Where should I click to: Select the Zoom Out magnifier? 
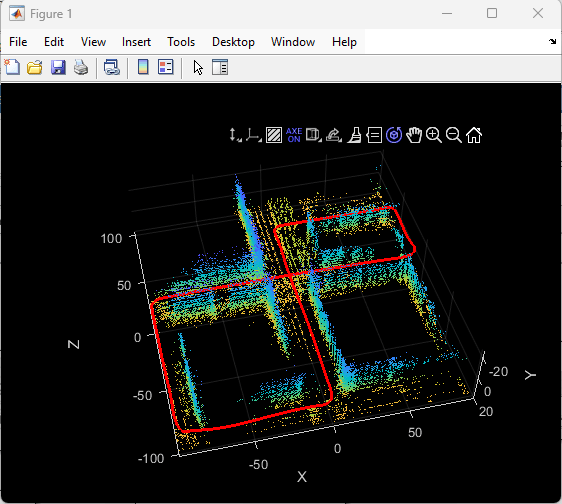(x=454, y=135)
